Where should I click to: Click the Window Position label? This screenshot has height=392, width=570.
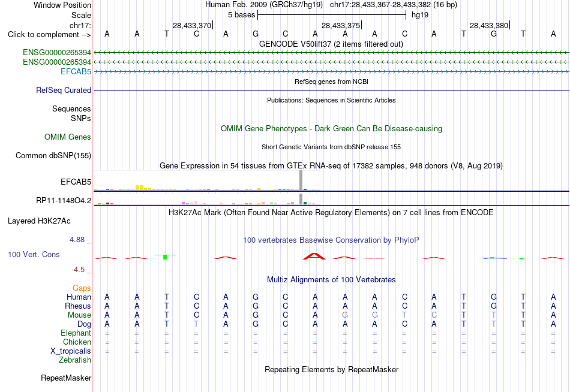tap(62, 5)
